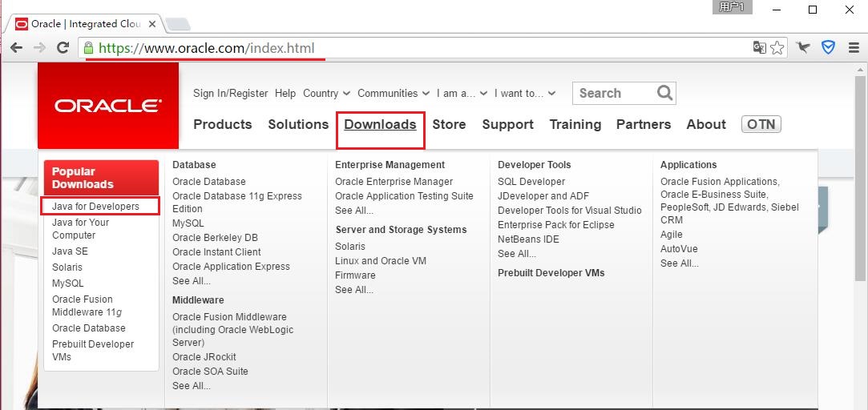Click Oracle Berkeley DB link
Screen dimensions: 868x410
(x=215, y=237)
